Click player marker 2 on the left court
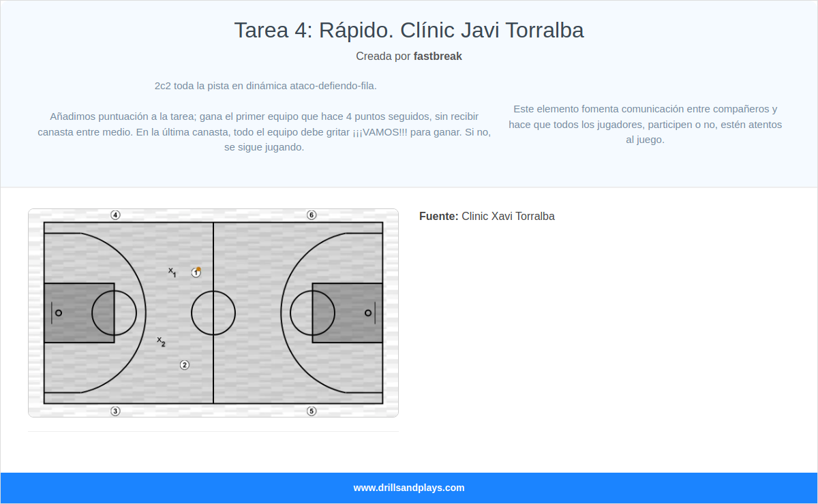The width and height of the screenshot is (818, 504). [184, 365]
